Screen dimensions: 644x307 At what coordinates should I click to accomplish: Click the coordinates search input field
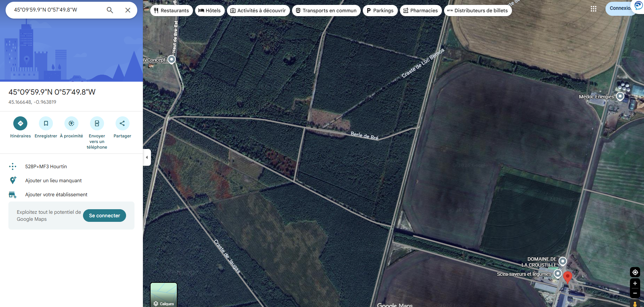56,10
